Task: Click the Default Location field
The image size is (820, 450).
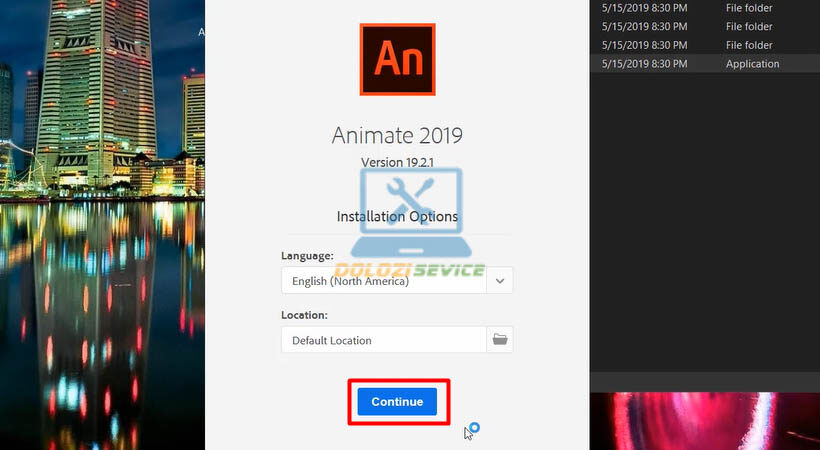Action: point(384,340)
